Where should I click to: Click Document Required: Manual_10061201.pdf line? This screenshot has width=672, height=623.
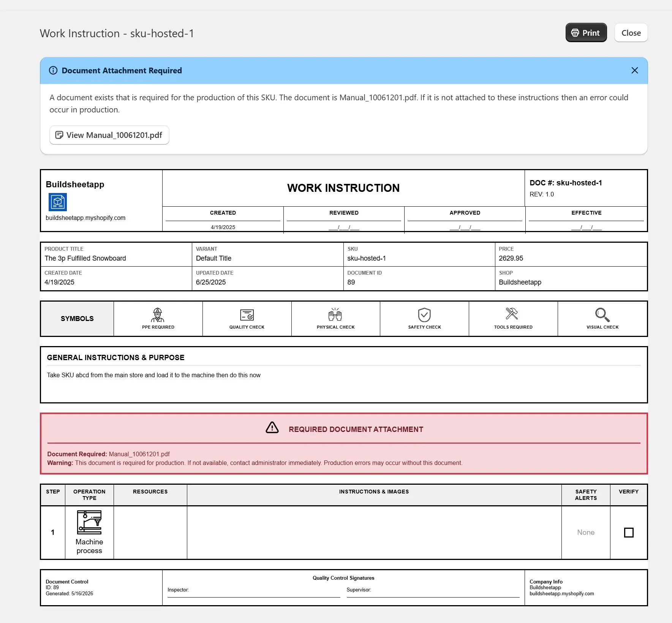click(x=108, y=454)
